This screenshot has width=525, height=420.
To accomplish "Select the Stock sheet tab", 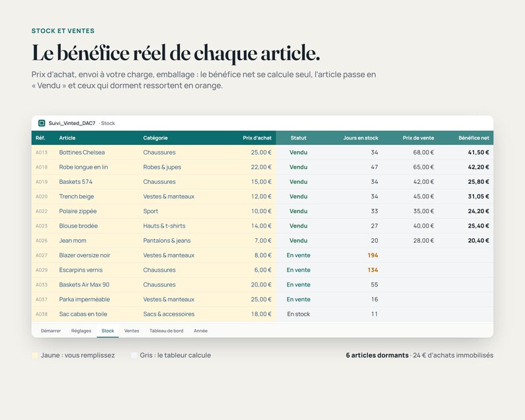I will click(x=108, y=331).
